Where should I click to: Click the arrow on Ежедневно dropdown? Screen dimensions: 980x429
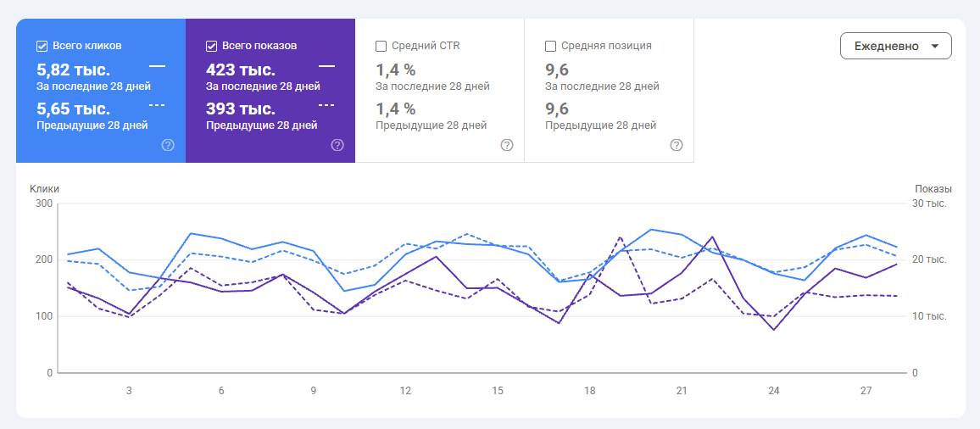pos(935,47)
